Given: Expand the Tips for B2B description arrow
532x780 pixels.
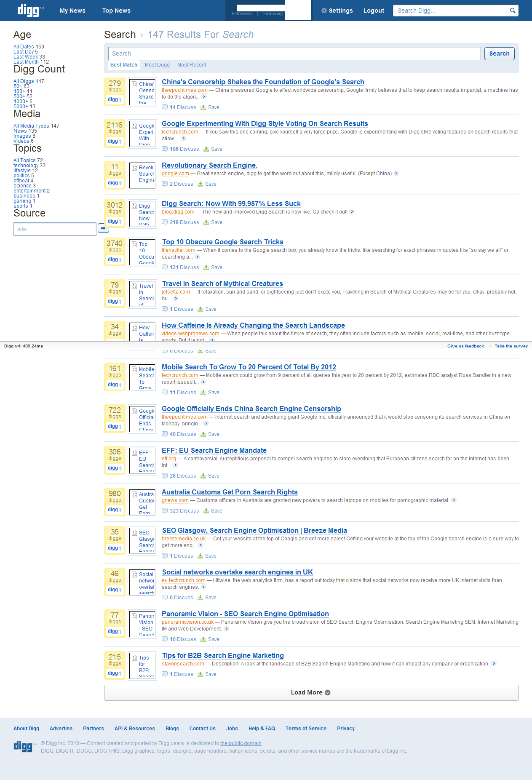Looking at the screenshot, I should [x=494, y=664].
